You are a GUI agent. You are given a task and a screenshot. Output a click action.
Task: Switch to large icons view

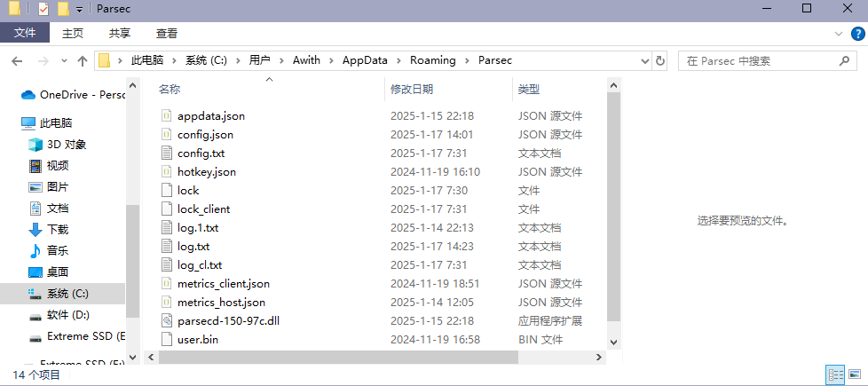854,375
